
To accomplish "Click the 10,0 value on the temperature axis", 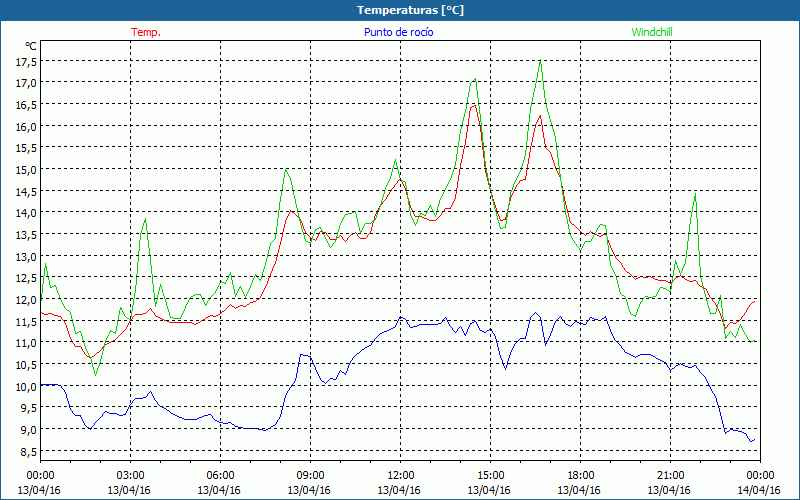I will pyautogui.click(x=27, y=386).
